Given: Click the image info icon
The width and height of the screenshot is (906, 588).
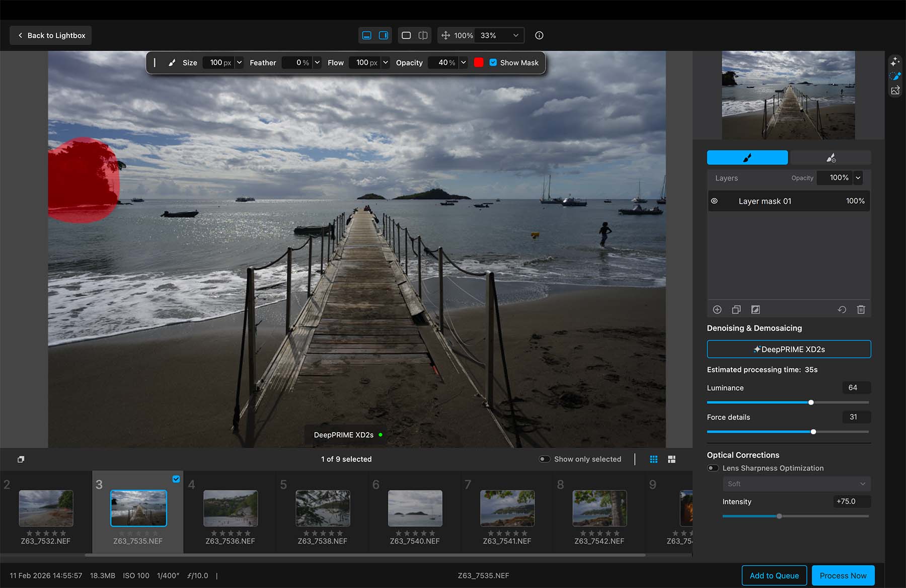Looking at the screenshot, I should pyautogui.click(x=539, y=35).
